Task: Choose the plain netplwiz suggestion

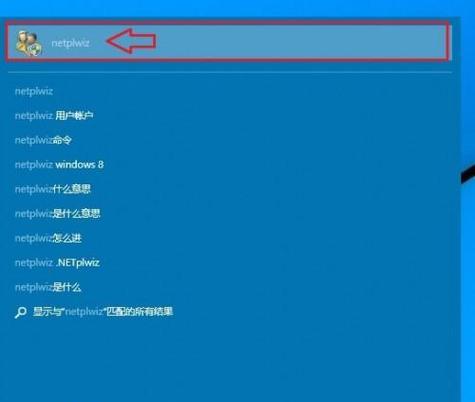Action: coord(34,91)
